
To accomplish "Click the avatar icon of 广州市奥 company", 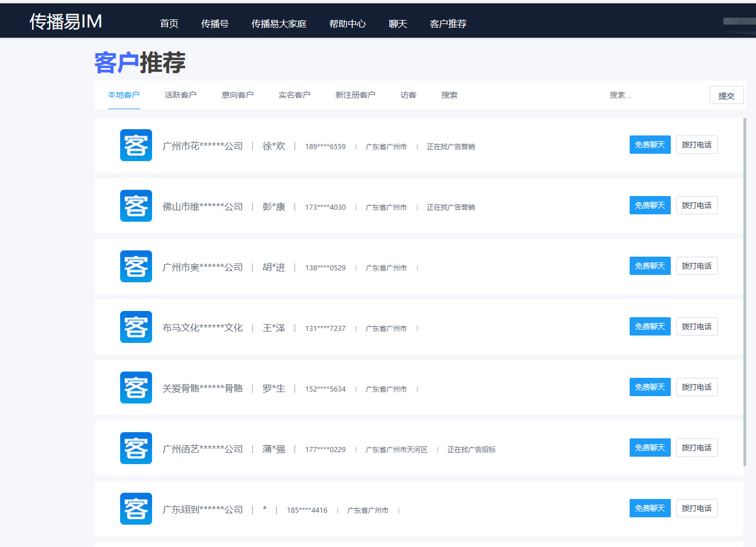I will pyautogui.click(x=136, y=266).
